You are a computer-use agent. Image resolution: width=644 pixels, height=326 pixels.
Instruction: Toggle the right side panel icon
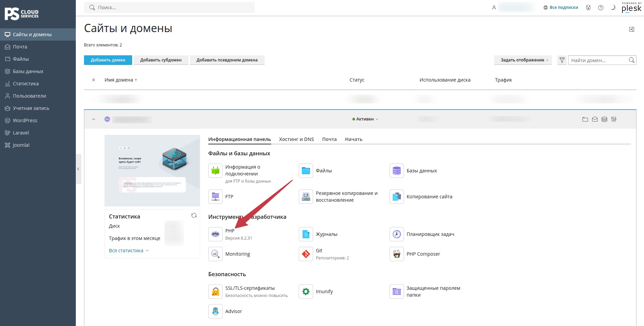(x=632, y=29)
